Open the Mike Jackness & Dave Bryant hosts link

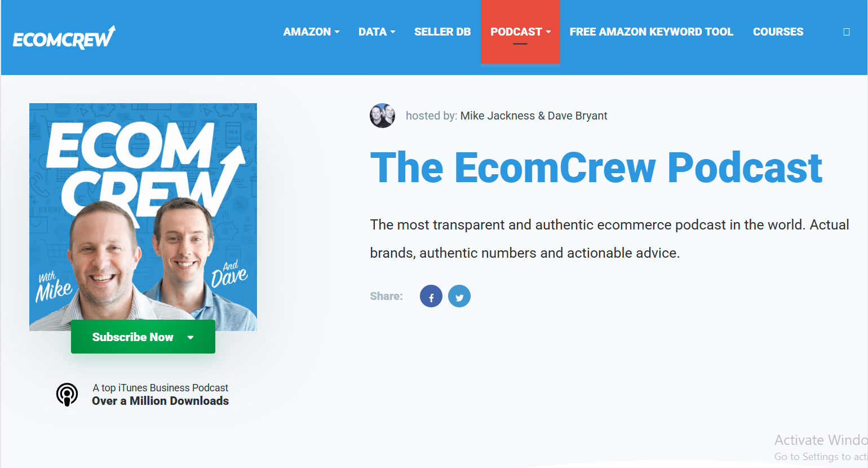click(x=534, y=116)
